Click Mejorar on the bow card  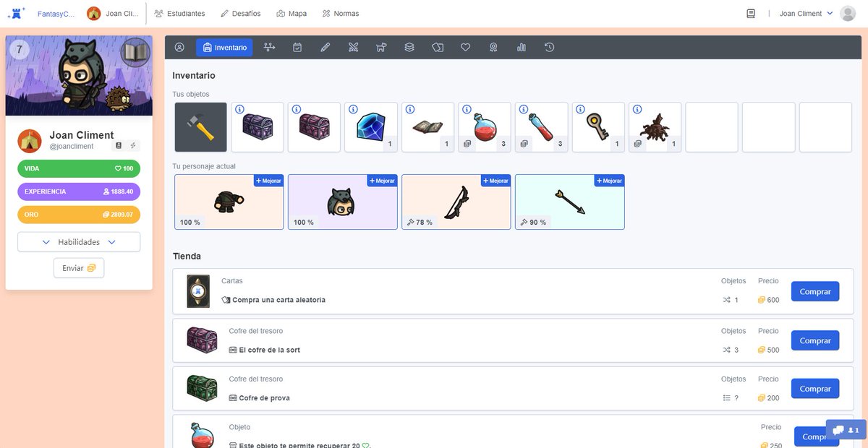(495, 181)
